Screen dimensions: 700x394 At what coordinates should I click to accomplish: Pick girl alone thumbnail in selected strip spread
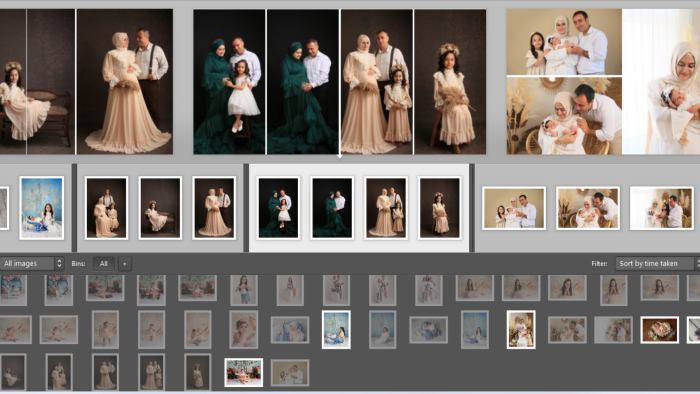439,207
